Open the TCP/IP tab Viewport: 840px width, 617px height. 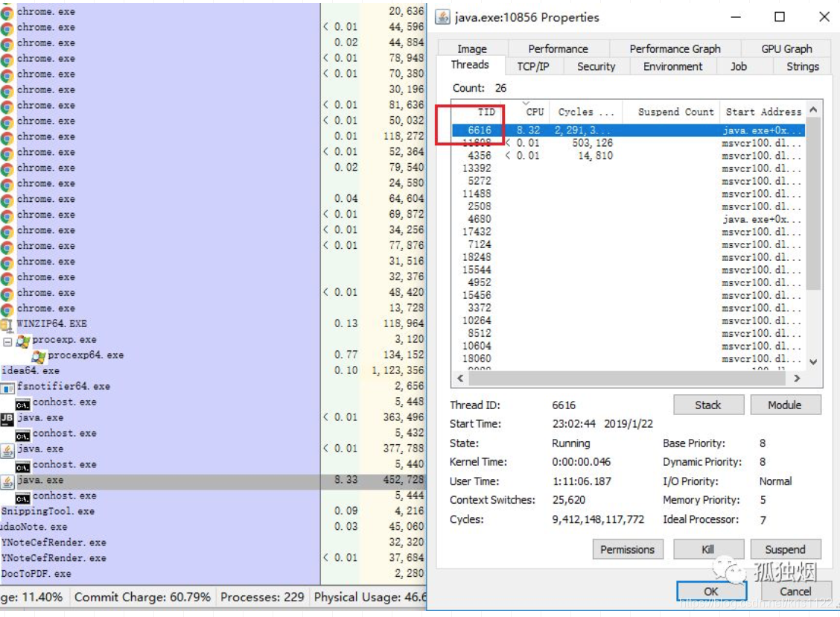click(532, 66)
